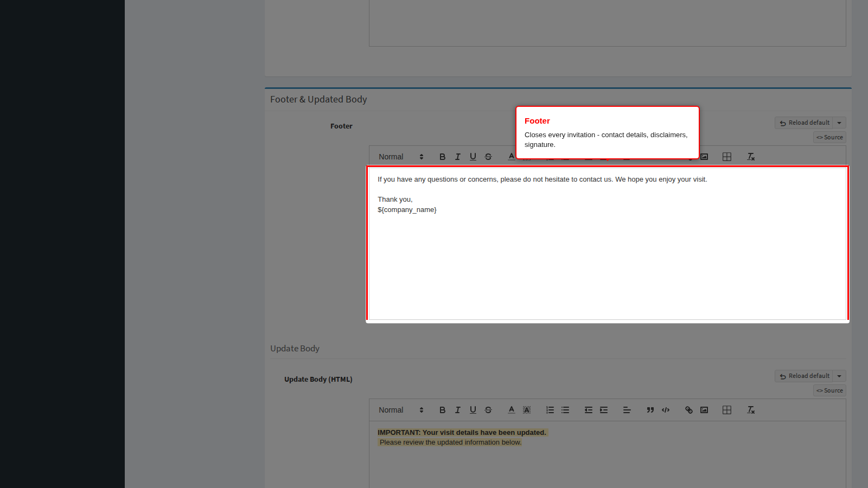Viewport: 868px width, 488px height.
Task: Click the 'Update Body (HTML)' field label
Action: pos(318,380)
